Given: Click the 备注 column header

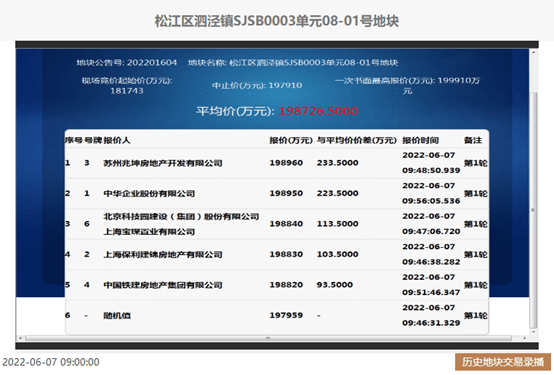Looking at the screenshot, I should 473,140.
